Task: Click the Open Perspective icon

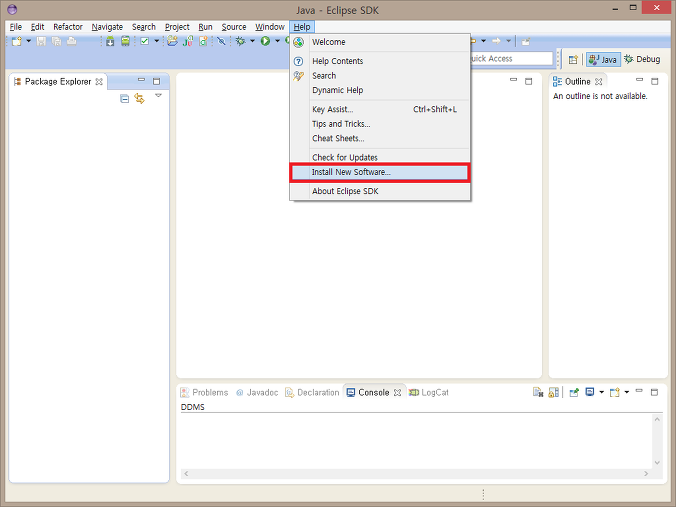Action: (x=573, y=59)
